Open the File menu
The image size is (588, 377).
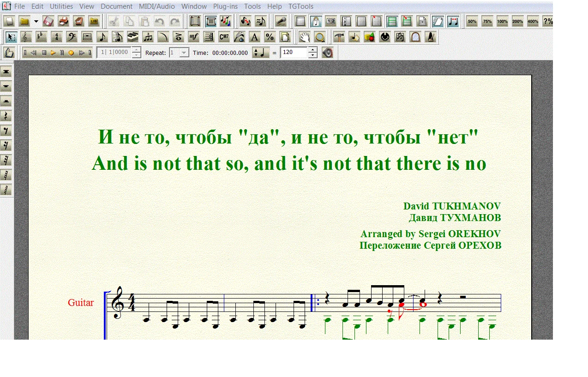20,6
